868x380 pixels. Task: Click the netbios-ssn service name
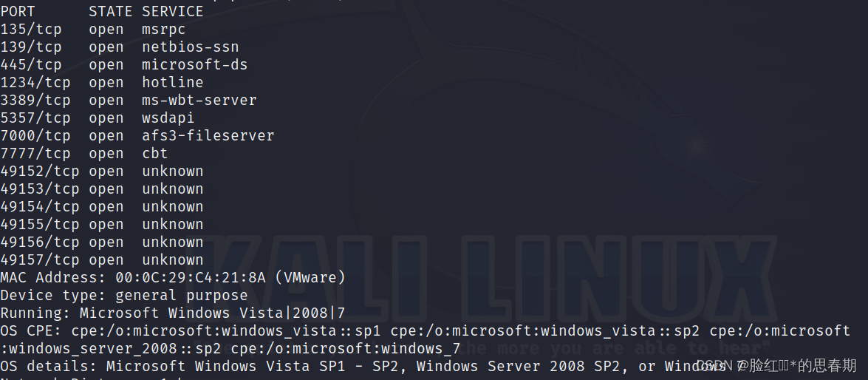click(x=190, y=47)
